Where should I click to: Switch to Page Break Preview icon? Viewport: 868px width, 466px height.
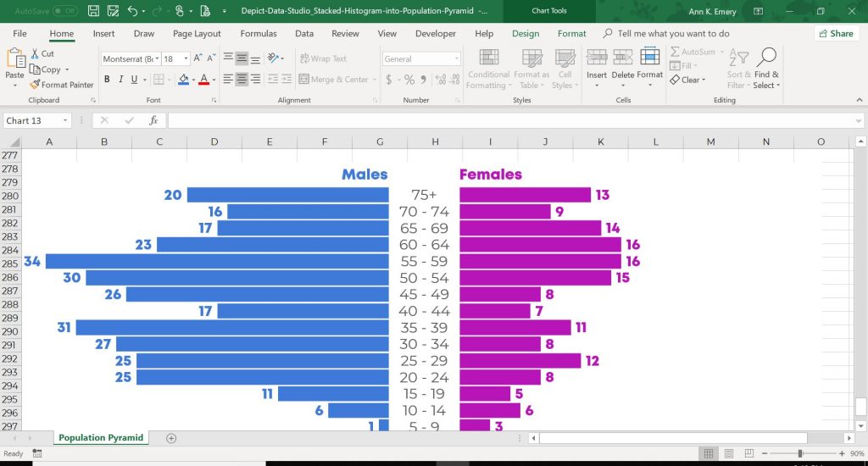click(x=749, y=453)
